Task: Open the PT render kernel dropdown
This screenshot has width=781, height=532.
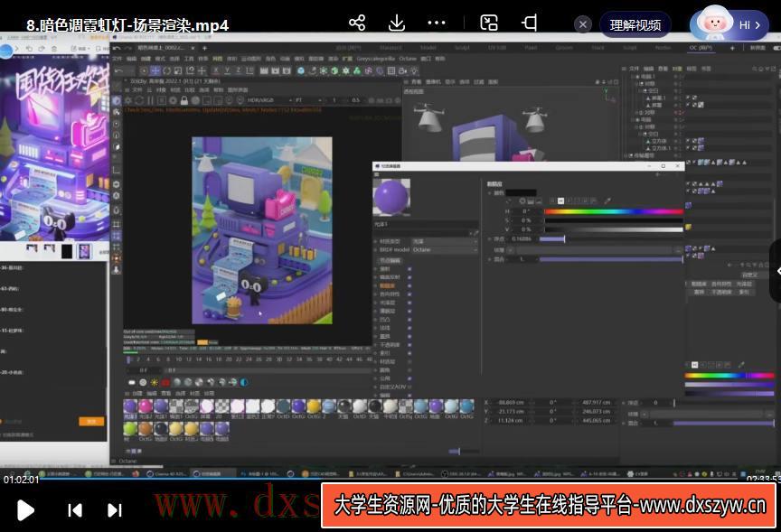Action: click(307, 100)
